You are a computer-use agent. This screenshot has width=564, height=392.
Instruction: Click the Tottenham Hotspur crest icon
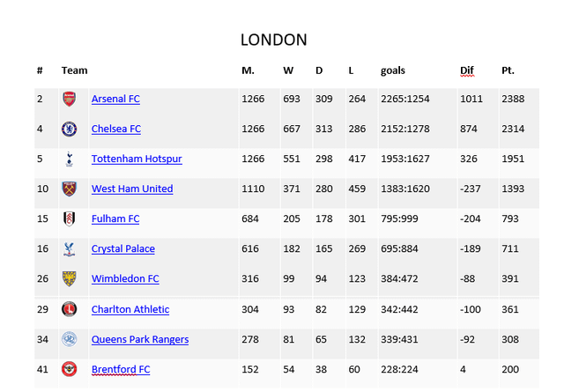point(70,159)
